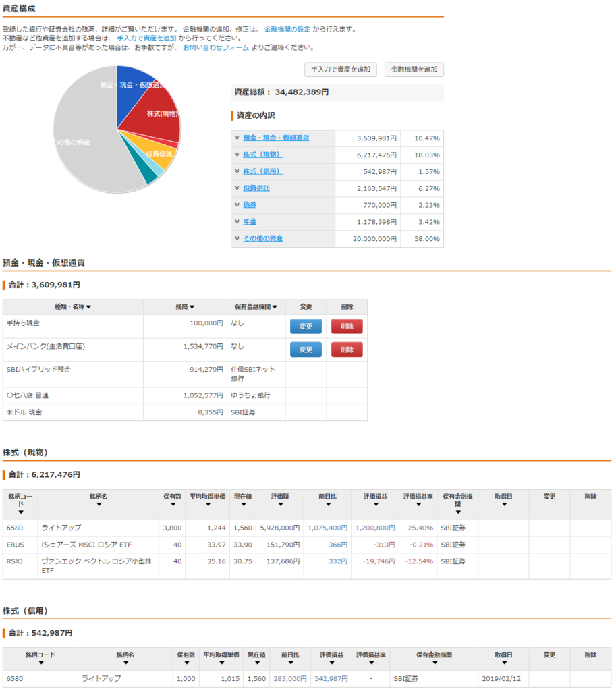The image size is (616, 691).
Task: Sort 株式(現物) table by 保有金融機関 arrow
Action: click(x=458, y=512)
